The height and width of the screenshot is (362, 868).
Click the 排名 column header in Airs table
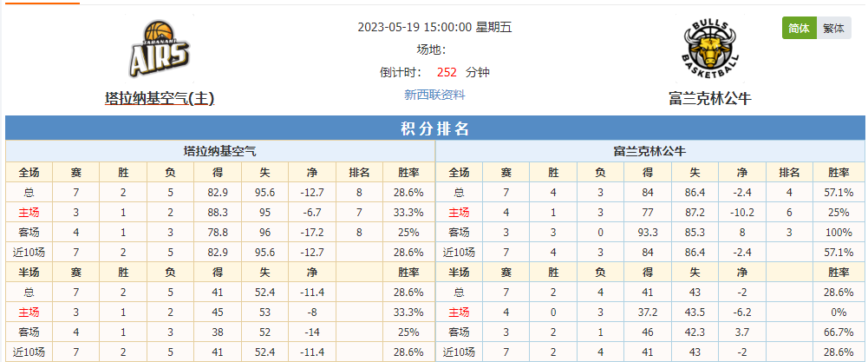pyautogui.click(x=359, y=173)
